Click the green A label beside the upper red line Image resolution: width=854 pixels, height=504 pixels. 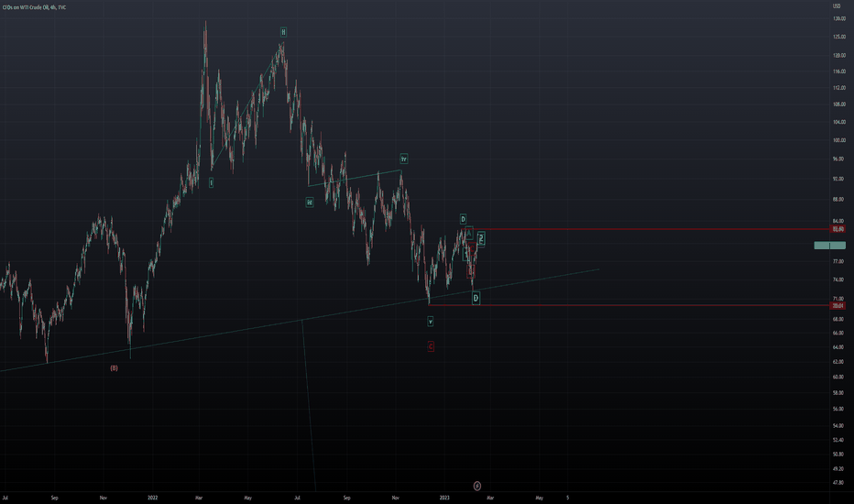pyautogui.click(x=469, y=233)
